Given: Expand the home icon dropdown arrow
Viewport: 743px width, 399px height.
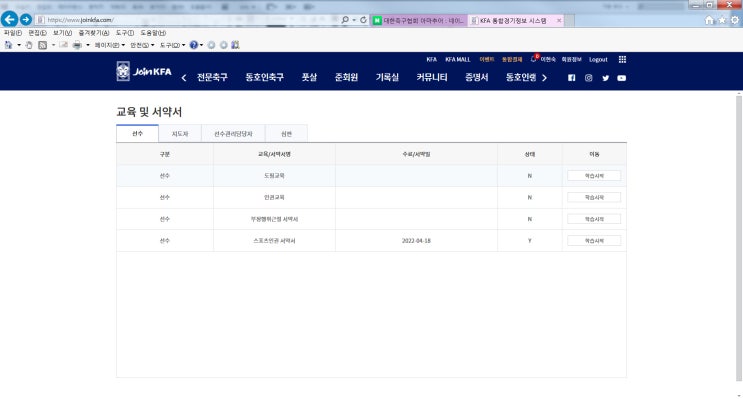Looking at the screenshot, I should (x=19, y=45).
